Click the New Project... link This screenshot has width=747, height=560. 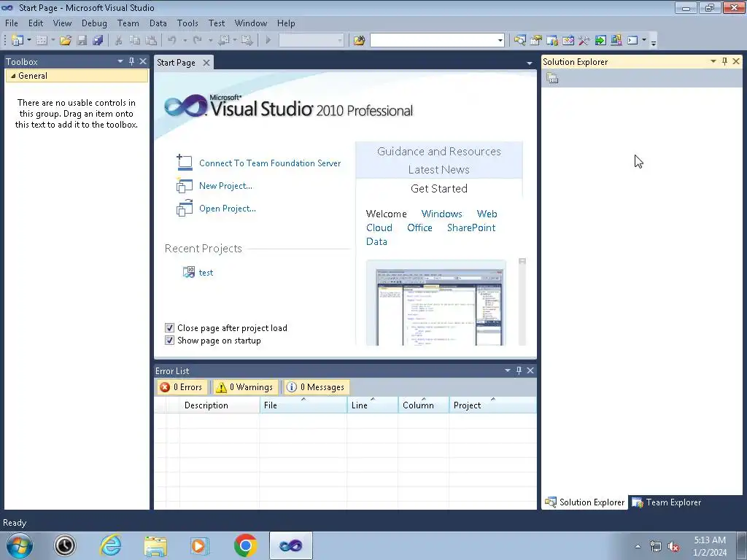226,186
